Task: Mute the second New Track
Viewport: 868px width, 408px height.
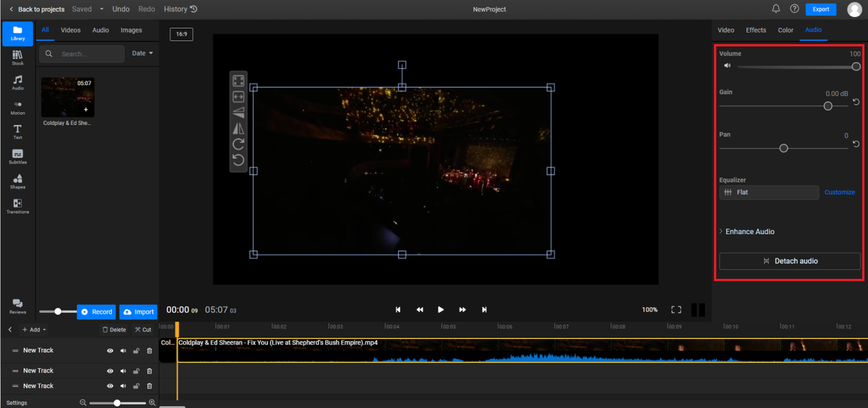Action: tap(123, 371)
